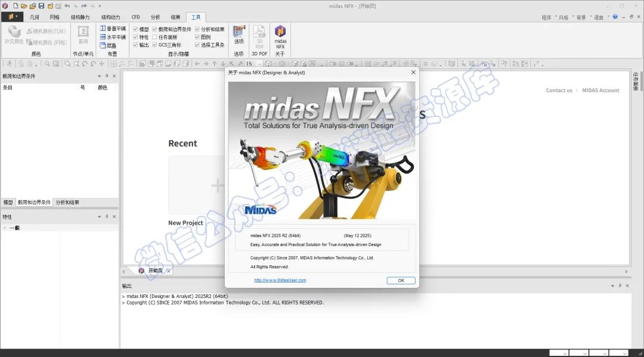
Task: Apply 随机颜色(网格) random mesh color
Action: pyautogui.click(x=47, y=42)
